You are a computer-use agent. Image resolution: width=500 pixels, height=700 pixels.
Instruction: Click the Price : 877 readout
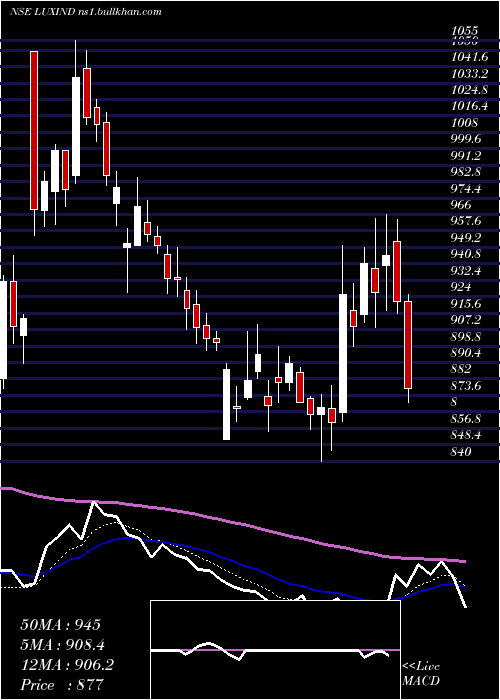pos(62,685)
